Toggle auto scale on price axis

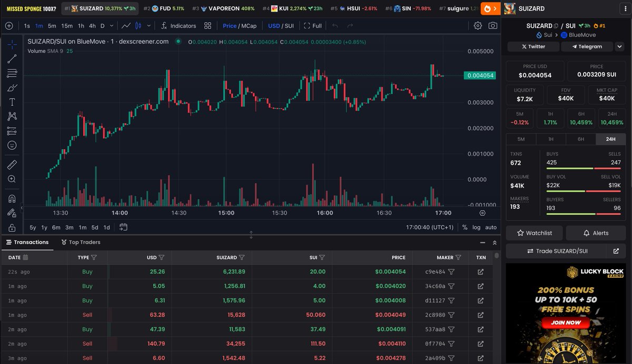[x=491, y=227]
